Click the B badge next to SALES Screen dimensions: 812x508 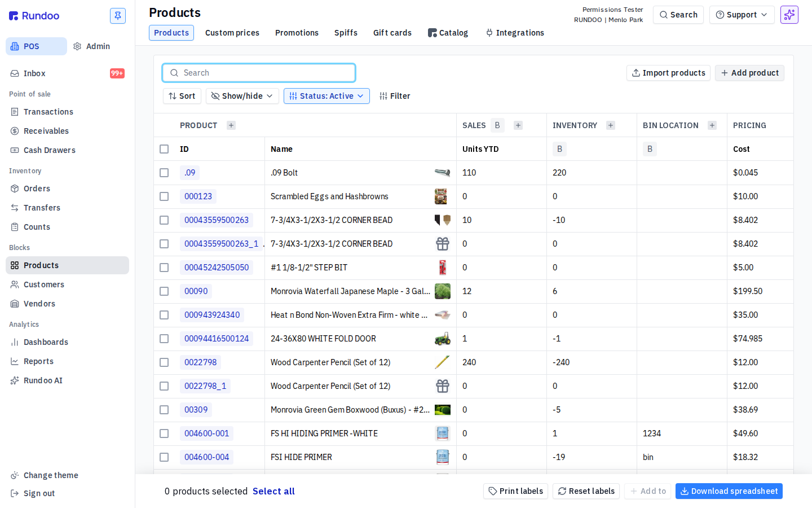pyautogui.click(x=497, y=125)
